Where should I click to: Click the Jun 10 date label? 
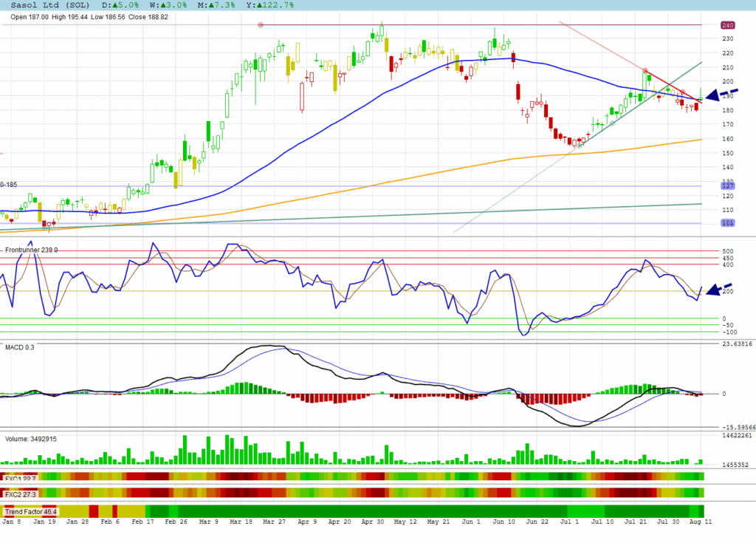(504, 522)
